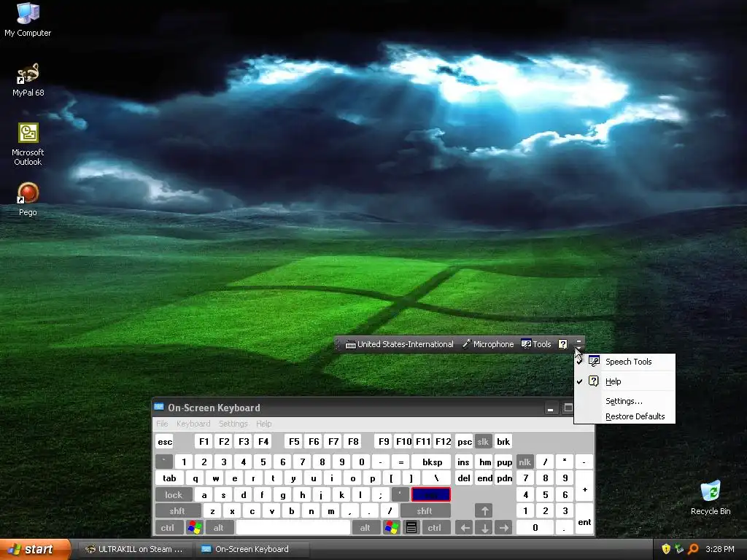Click the blue highlighted enter key
This screenshot has width=747, height=560.
coord(430,495)
